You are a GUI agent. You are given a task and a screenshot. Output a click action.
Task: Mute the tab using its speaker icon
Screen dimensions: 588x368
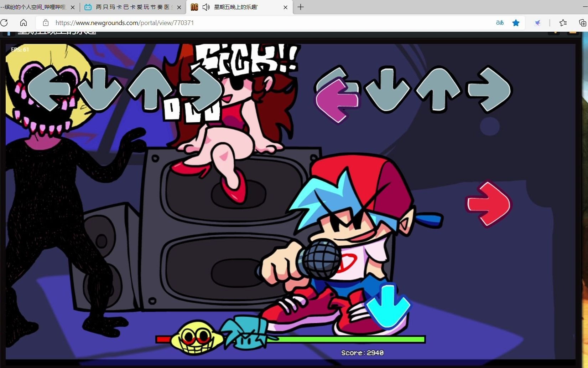(206, 7)
